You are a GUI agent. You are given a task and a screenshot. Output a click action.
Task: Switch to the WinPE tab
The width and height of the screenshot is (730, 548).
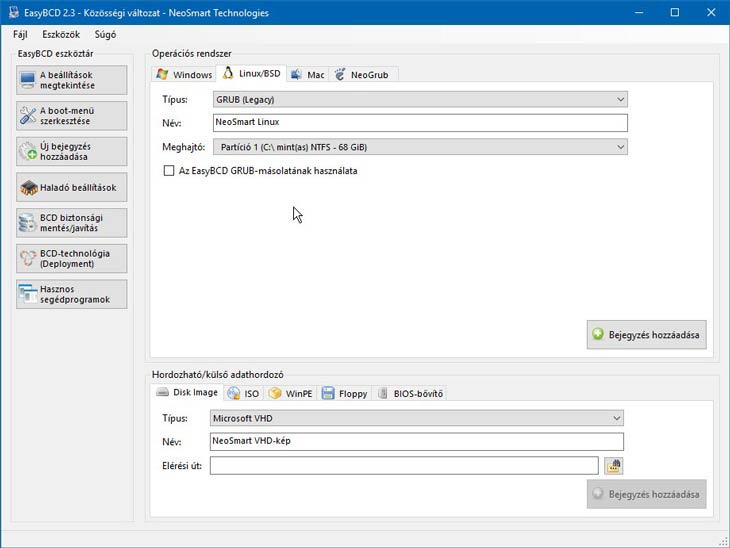[x=291, y=394]
